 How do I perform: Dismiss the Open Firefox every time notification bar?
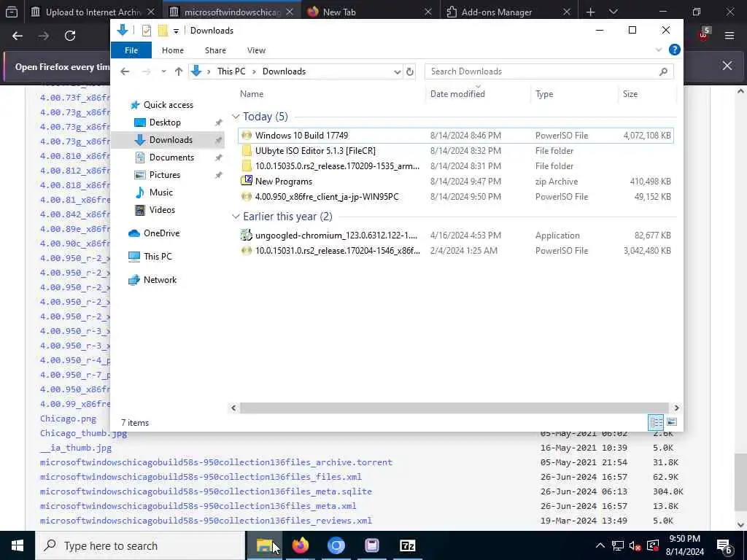click(x=727, y=66)
